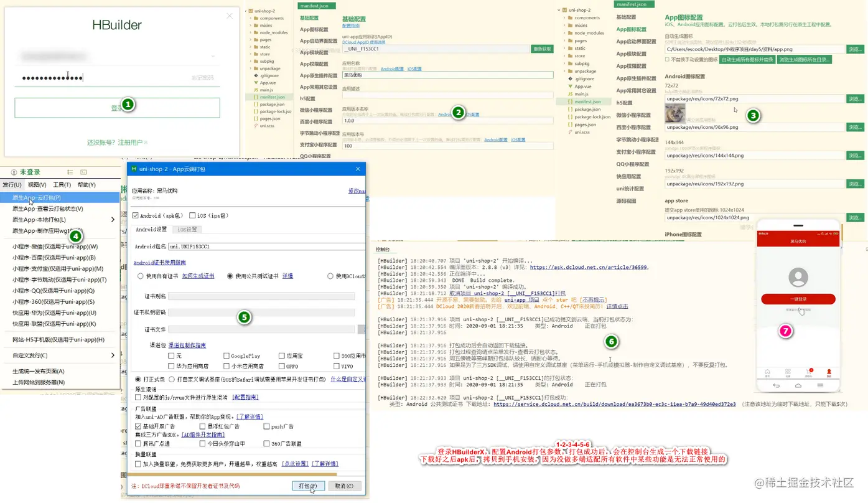Click the .gitignore file icon in the 基础配置 window's tree
The image size is (868, 503).
pyautogui.click(x=256, y=75)
